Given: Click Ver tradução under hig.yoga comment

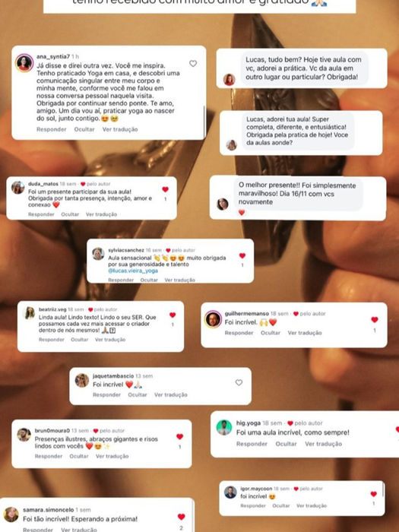Looking at the screenshot, I should click(323, 444).
